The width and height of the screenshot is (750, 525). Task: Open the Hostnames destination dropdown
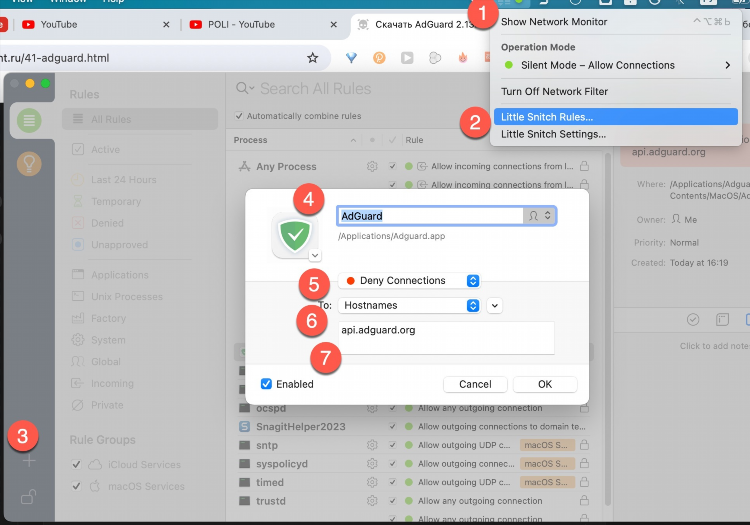point(409,306)
